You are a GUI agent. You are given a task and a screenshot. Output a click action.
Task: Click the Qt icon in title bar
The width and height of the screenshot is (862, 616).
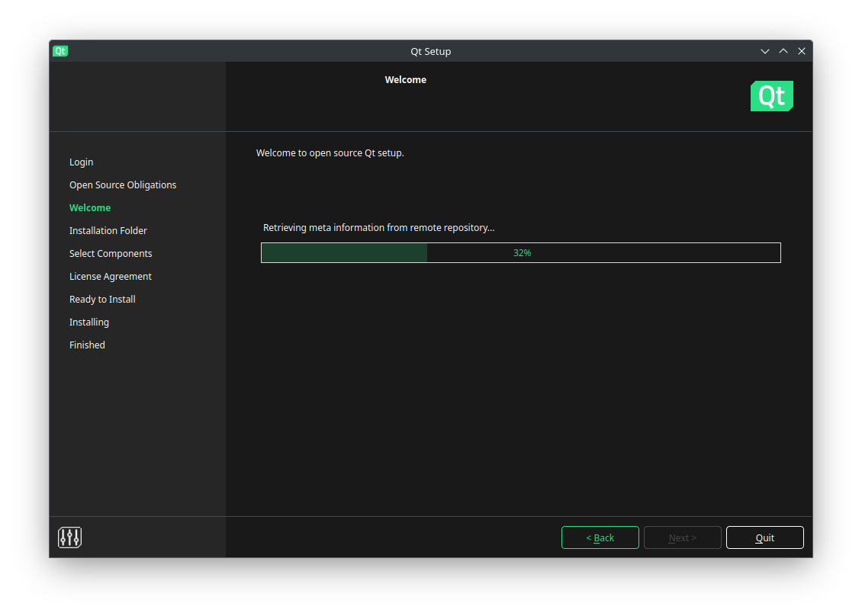60,51
